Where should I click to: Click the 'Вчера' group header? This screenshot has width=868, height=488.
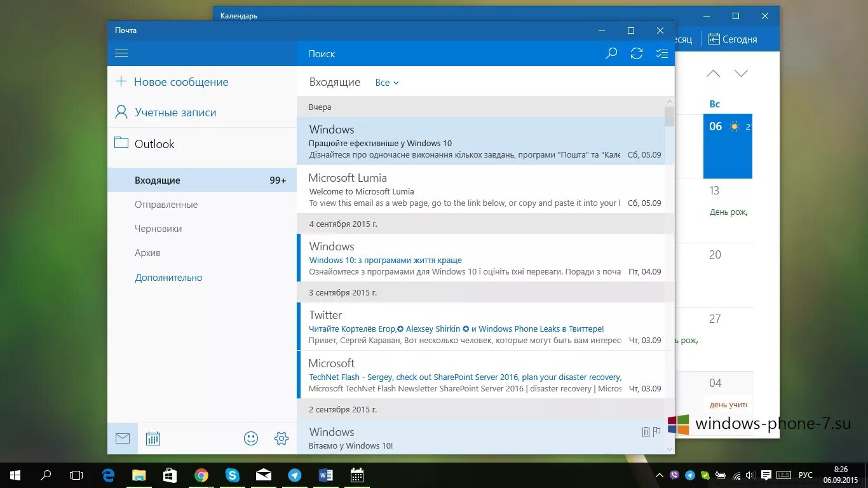480,107
